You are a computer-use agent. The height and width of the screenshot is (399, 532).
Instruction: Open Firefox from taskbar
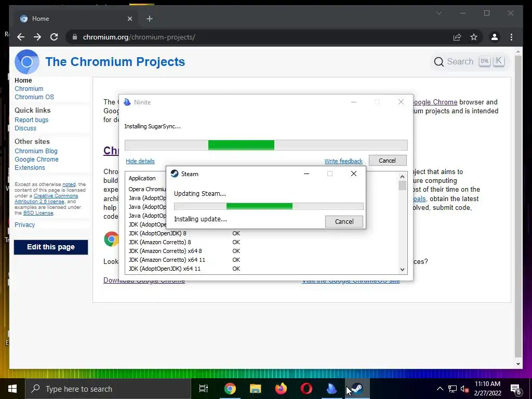(281, 389)
